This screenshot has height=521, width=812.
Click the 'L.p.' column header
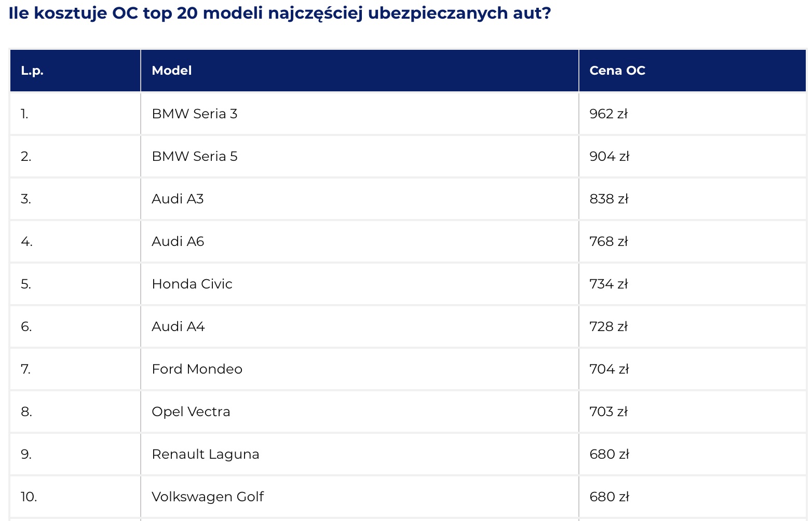click(x=75, y=71)
